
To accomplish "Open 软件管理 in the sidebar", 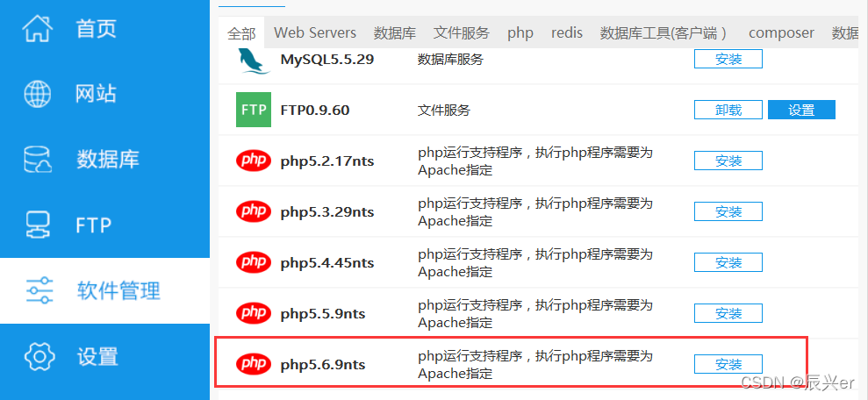I will click(x=104, y=290).
